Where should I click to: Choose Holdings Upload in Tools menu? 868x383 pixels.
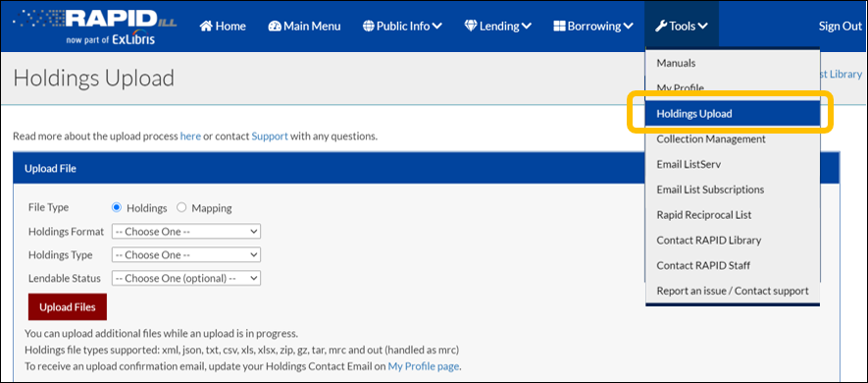pyautogui.click(x=733, y=114)
